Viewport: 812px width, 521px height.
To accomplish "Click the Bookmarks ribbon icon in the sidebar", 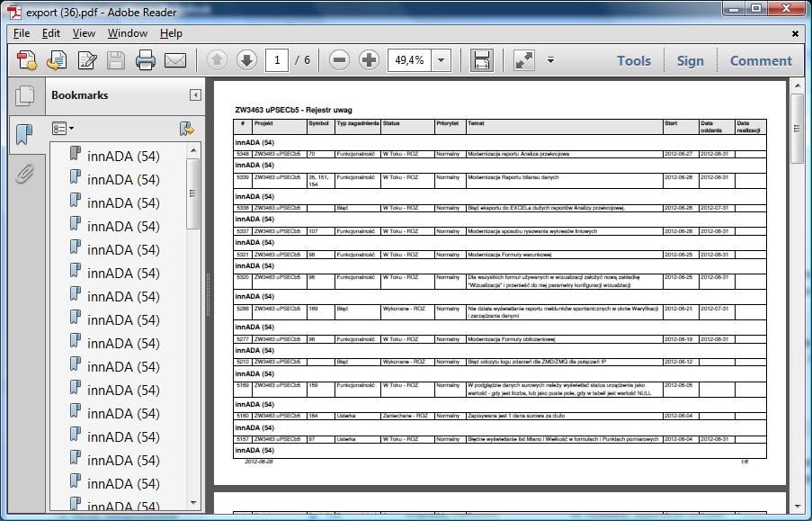I will [24, 134].
